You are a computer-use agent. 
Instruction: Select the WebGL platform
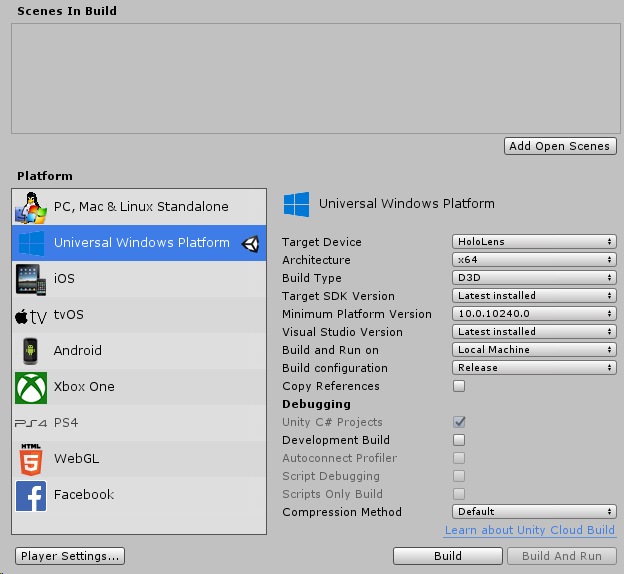click(x=139, y=459)
